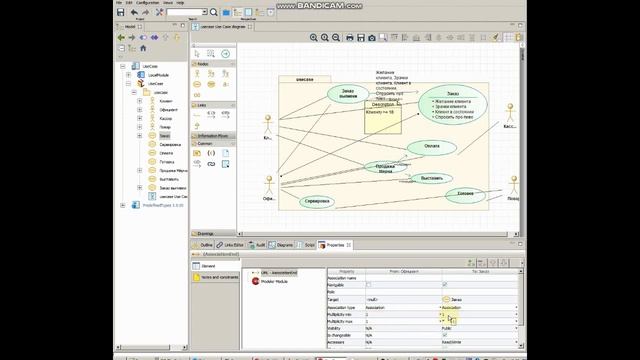Screen dimensions: 640x360
Task: Toggle Navigable checkbox in From column
Action: coord(369,284)
